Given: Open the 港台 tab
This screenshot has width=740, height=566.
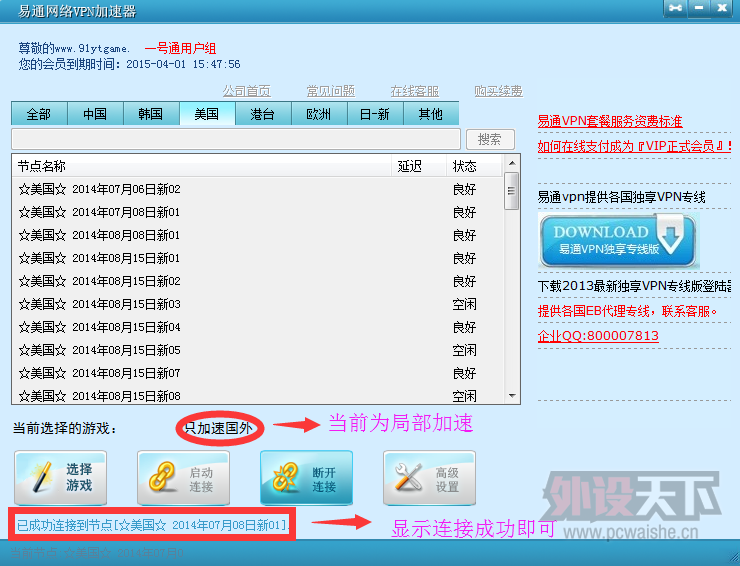Looking at the screenshot, I should (263, 114).
